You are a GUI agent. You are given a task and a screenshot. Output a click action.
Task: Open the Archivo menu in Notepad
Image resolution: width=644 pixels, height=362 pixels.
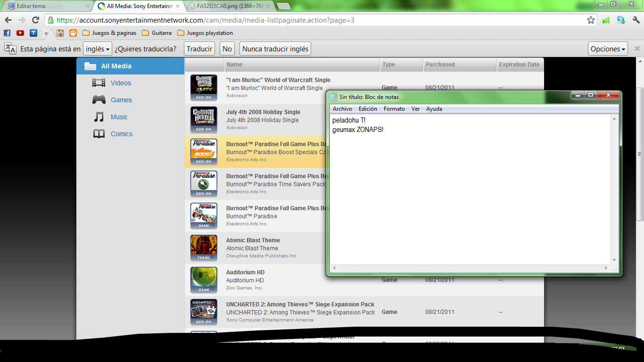pos(342,109)
